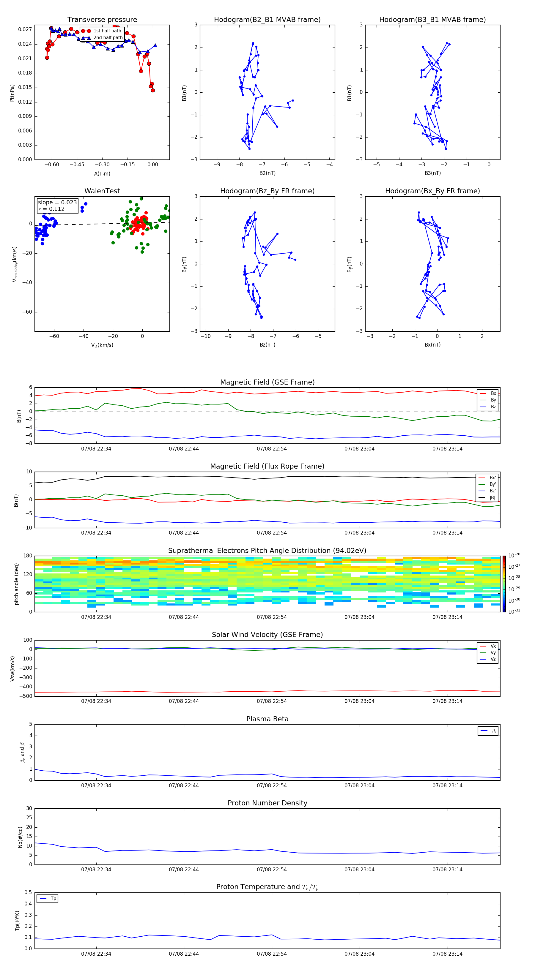Select the "r = 0.112" annotation
This screenshot has height=980, width=535.
click(51, 209)
